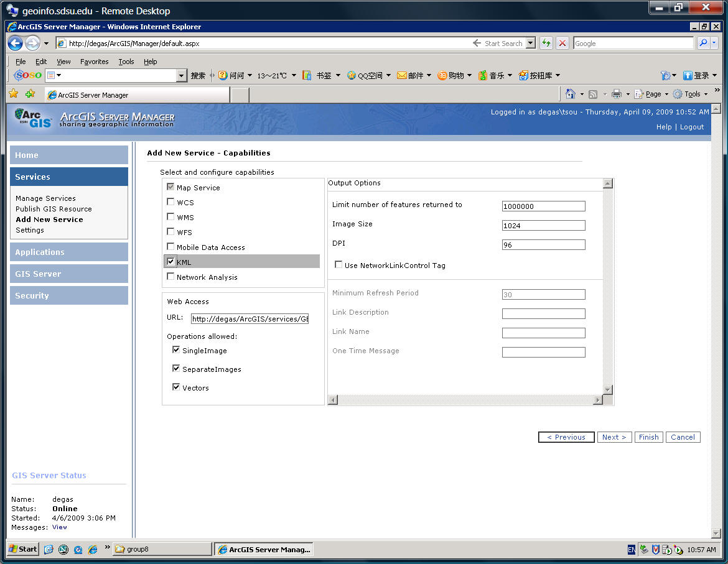Click the Logout link
The image size is (728, 564).
pyautogui.click(x=692, y=127)
